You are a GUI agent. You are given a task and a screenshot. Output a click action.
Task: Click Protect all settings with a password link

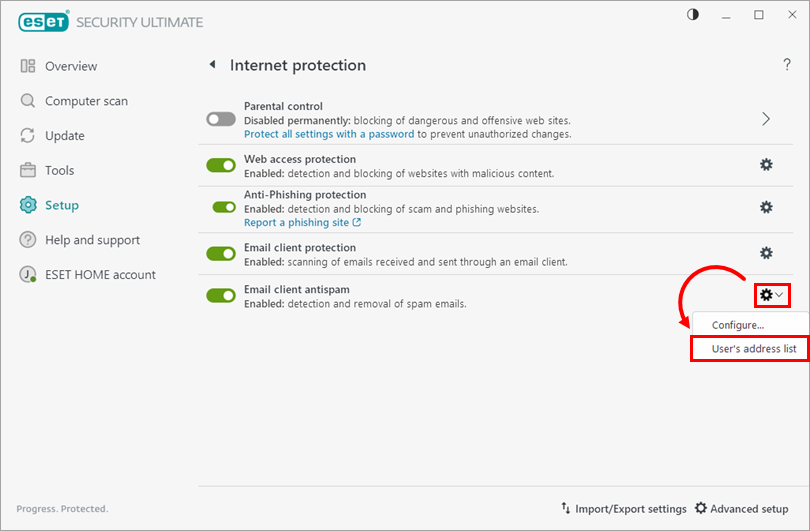click(329, 134)
